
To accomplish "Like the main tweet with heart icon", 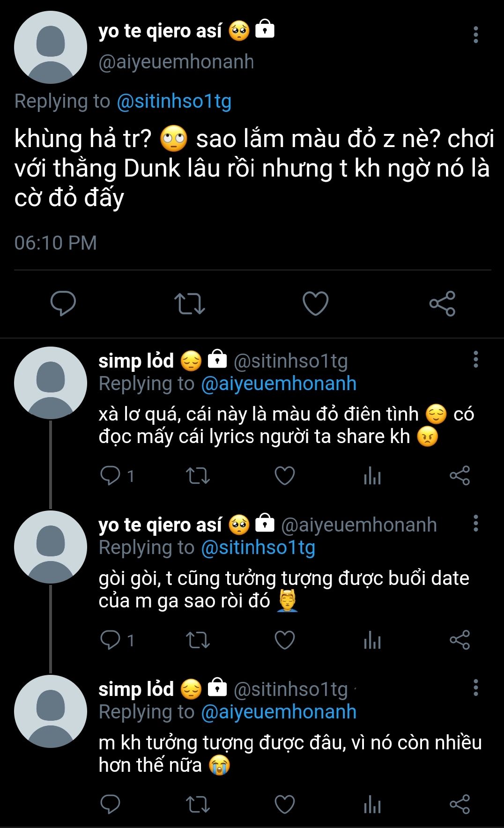I will pos(315,303).
